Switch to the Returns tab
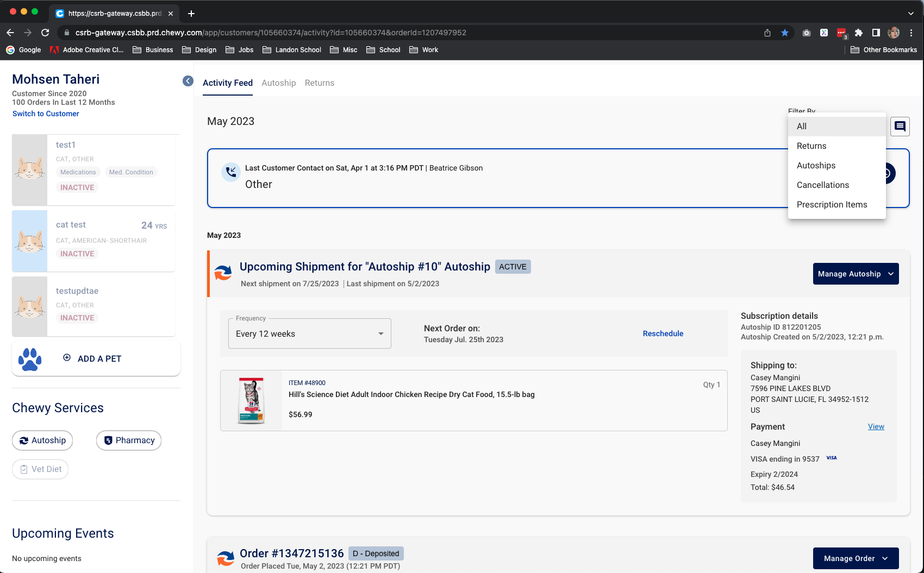The image size is (924, 573). 320,83
